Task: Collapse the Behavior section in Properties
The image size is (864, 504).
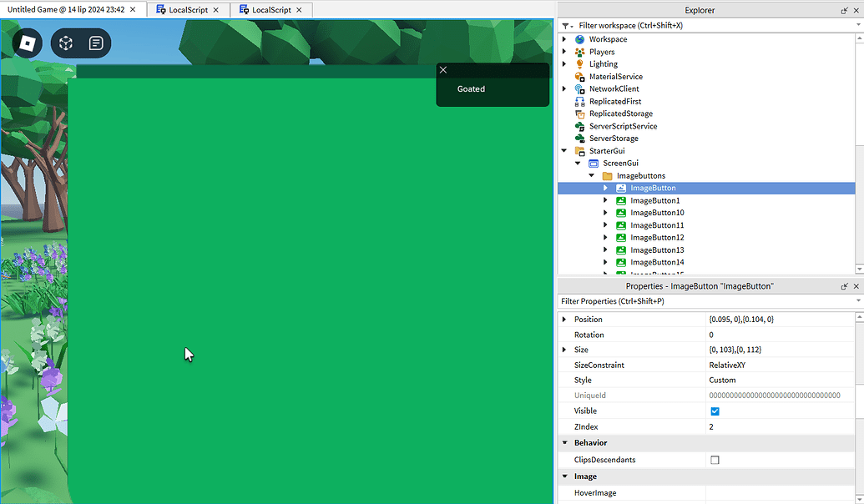Action: click(x=566, y=442)
